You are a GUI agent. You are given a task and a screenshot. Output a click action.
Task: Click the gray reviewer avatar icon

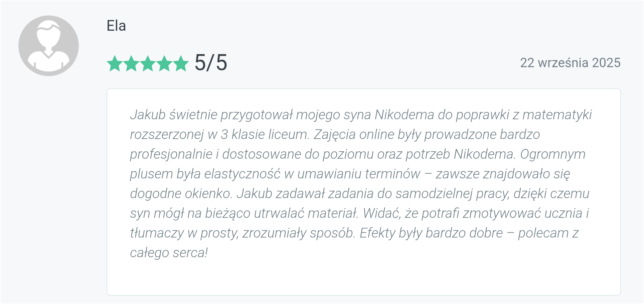[48, 46]
